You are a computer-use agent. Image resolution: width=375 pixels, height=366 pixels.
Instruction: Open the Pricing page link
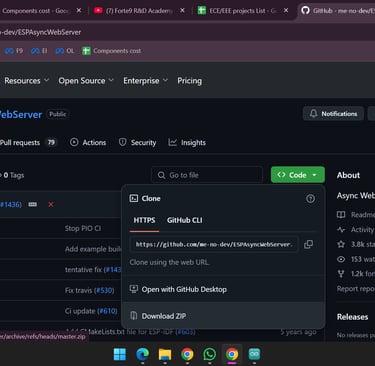coord(189,81)
